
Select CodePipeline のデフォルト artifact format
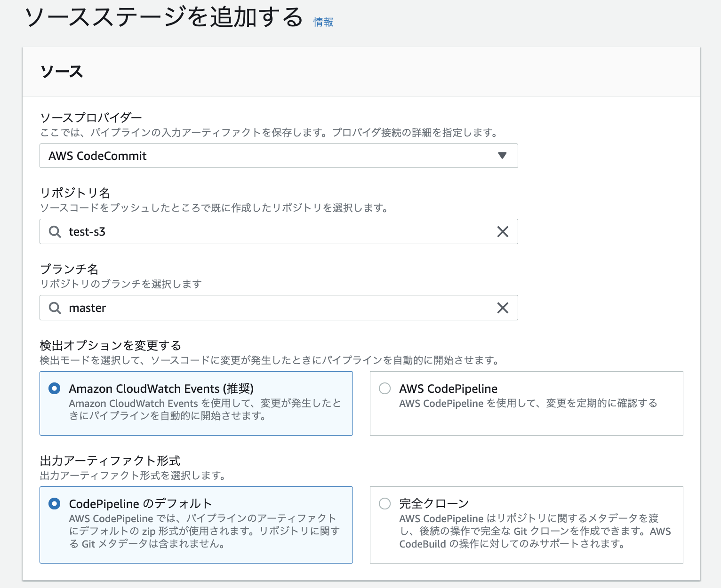coord(55,503)
